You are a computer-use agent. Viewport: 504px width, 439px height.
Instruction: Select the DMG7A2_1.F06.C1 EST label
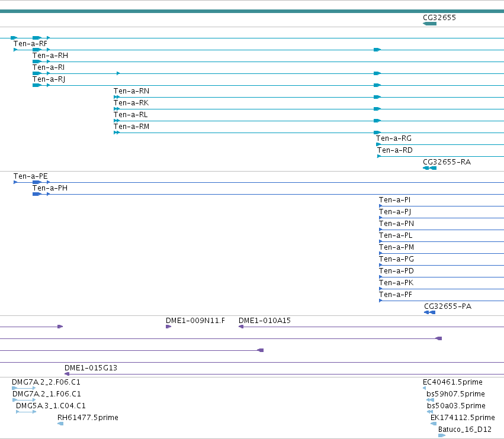click(x=47, y=394)
